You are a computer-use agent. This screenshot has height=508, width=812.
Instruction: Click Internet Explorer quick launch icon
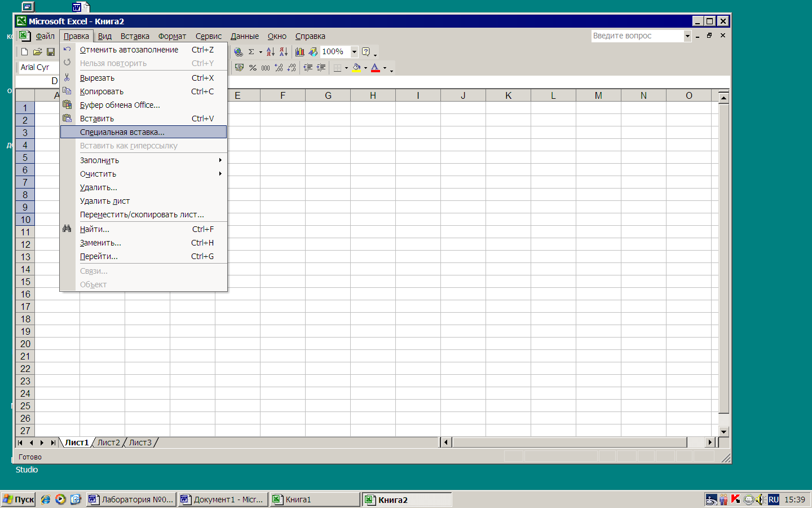pos(46,500)
